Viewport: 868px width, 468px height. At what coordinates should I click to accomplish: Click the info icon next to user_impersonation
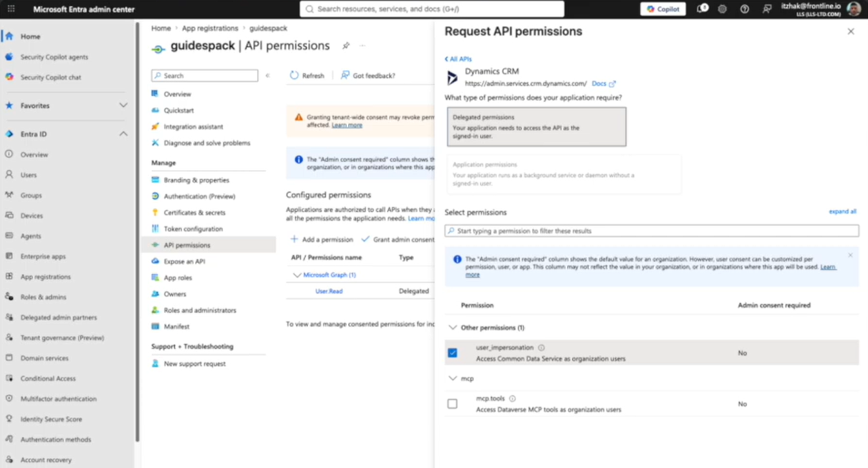[541, 348]
